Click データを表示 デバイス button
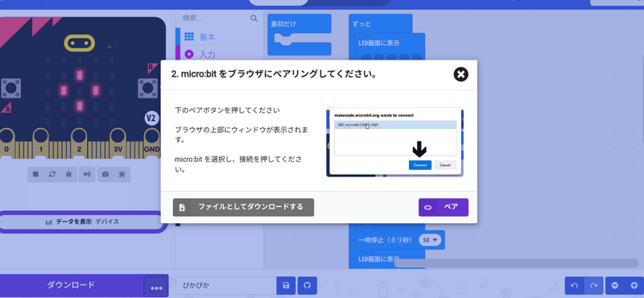The image size is (644, 298). 82,222
